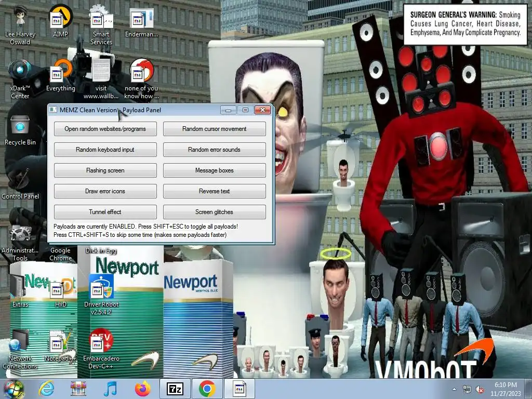Click the muted volume tray icon
This screenshot has width=532, height=399.
tap(480, 390)
